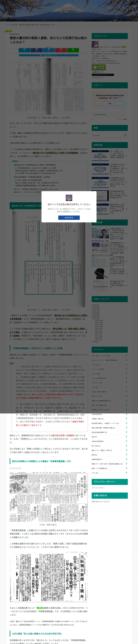Open 2018 / 9 monthly archive link
Viewport: 138px width, 644px height.
click(98, 326)
